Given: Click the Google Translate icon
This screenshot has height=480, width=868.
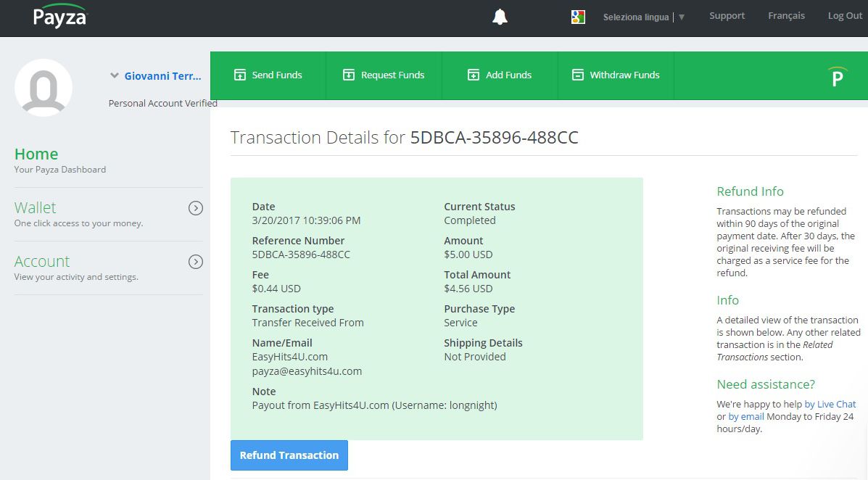Looking at the screenshot, I should tap(578, 17).
